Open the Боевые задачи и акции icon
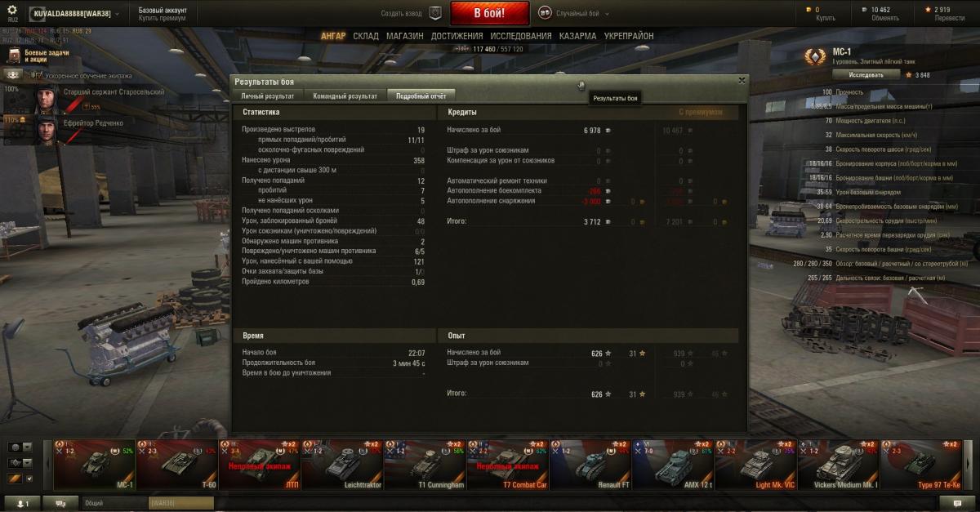 [x=14, y=56]
